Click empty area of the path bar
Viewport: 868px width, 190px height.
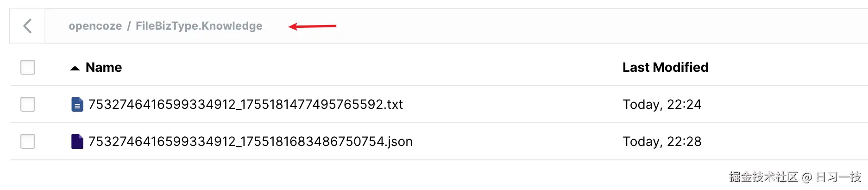tap(556, 26)
